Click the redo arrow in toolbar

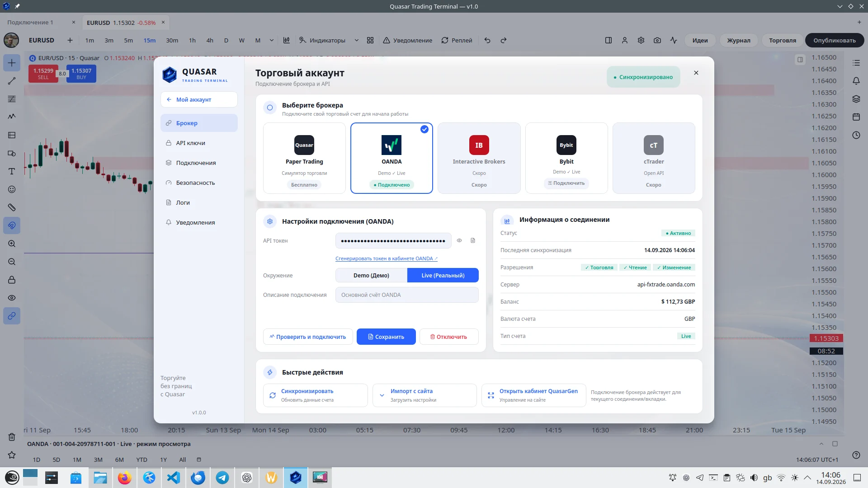[x=504, y=40]
